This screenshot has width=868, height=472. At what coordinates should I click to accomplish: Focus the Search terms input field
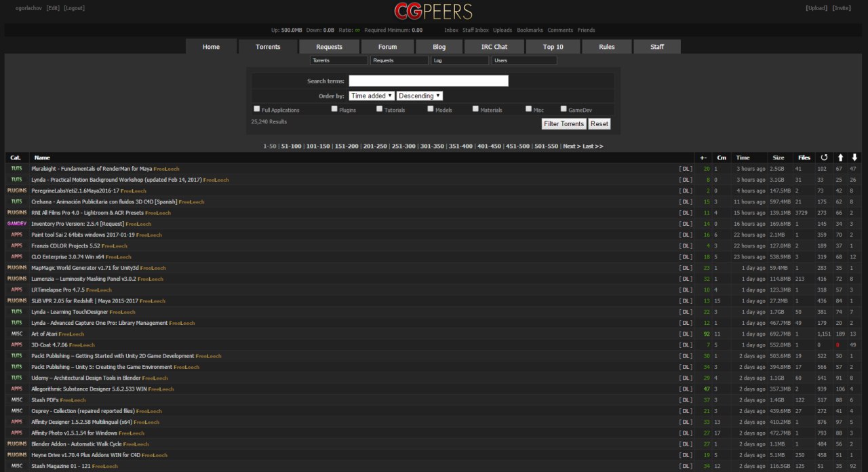[x=429, y=81]
